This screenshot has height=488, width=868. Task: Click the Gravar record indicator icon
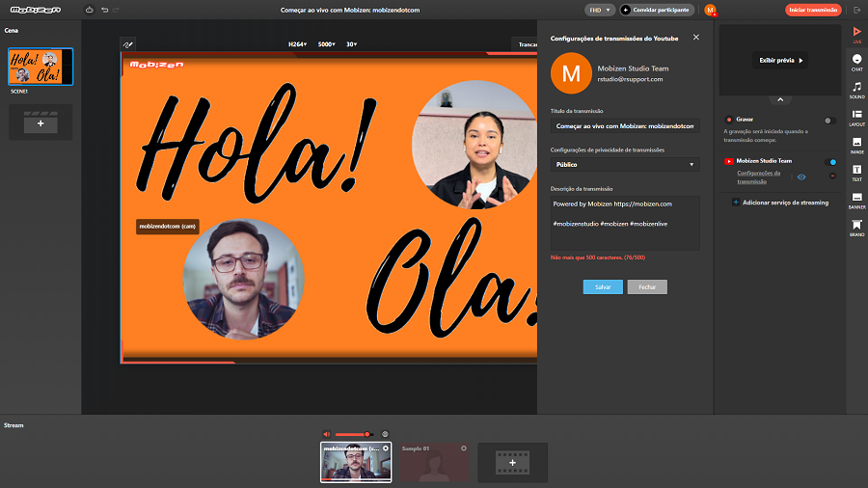point(729,120)
